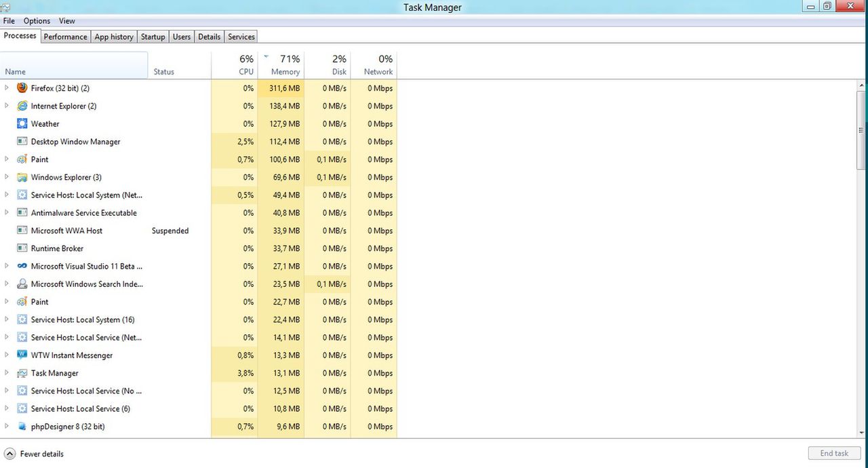This screenshot has width=868, height=468.
Task: Sort by the Status column header
Action: coord(180,65)
